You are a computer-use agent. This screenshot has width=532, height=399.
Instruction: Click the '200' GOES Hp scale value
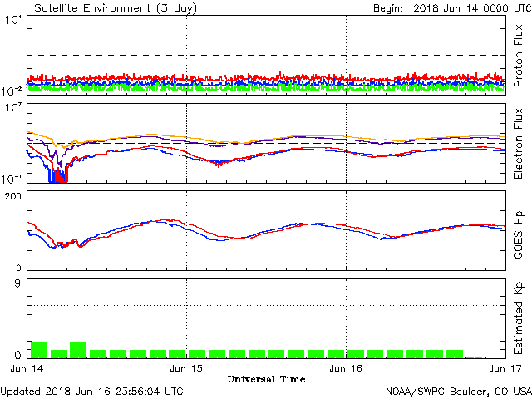(12, 196)
